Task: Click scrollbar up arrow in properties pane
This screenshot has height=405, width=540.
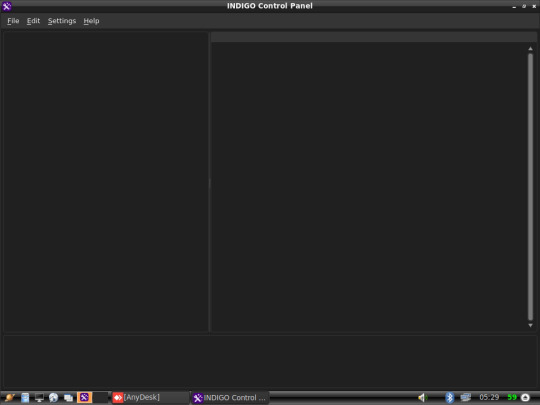Action: click(x=530, y=49)
